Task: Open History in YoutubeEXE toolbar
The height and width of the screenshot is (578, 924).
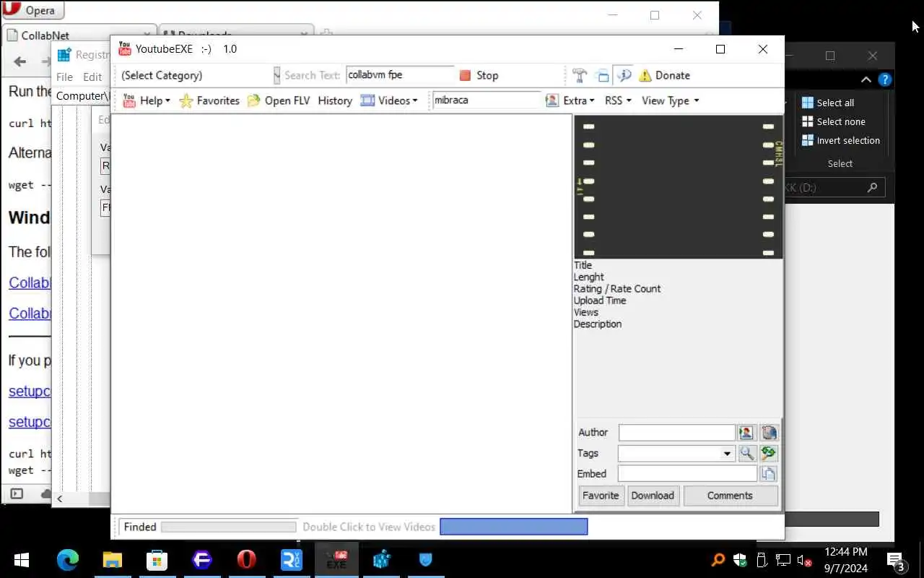Action: pos(335,100)
